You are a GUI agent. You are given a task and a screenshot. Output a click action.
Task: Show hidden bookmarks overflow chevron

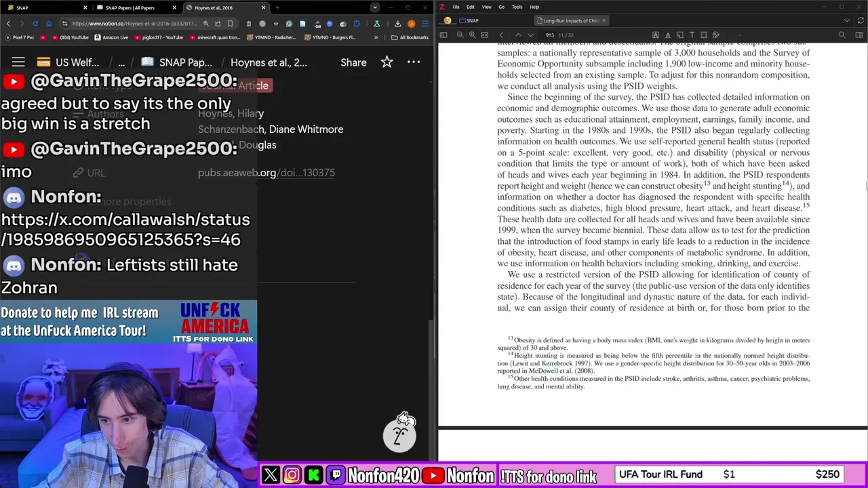[x=376, y=37]
